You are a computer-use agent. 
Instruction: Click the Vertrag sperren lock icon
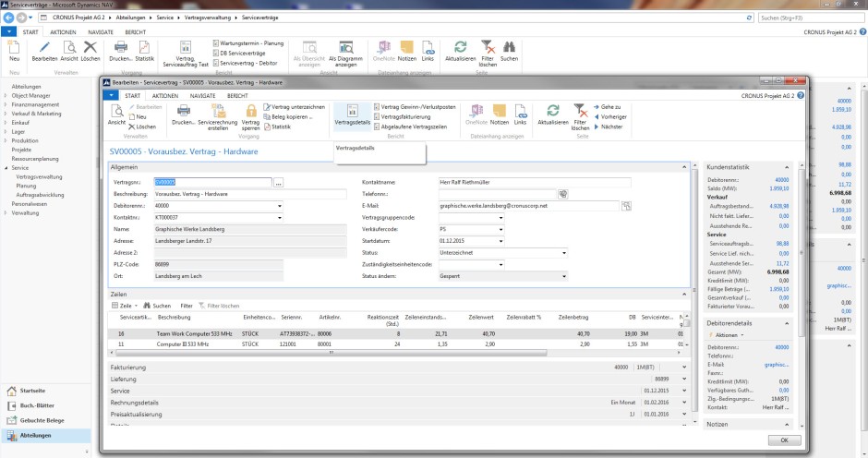251,112
